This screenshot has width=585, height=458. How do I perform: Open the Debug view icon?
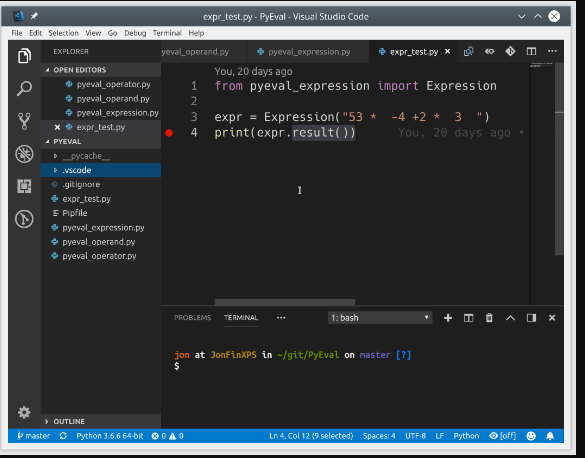pos(24,154)
